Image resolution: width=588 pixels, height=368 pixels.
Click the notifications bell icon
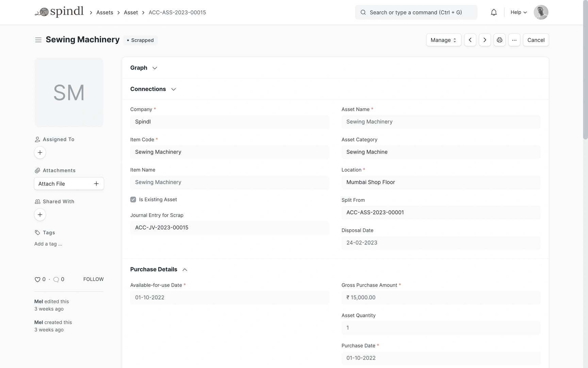click(494, 12)
